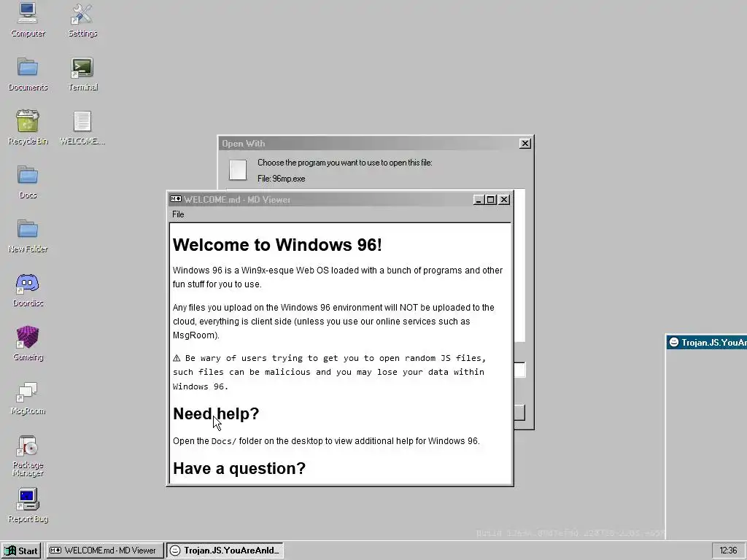747x560 pixels.
Task: Open the Documents folder icon
Action: 28,74
